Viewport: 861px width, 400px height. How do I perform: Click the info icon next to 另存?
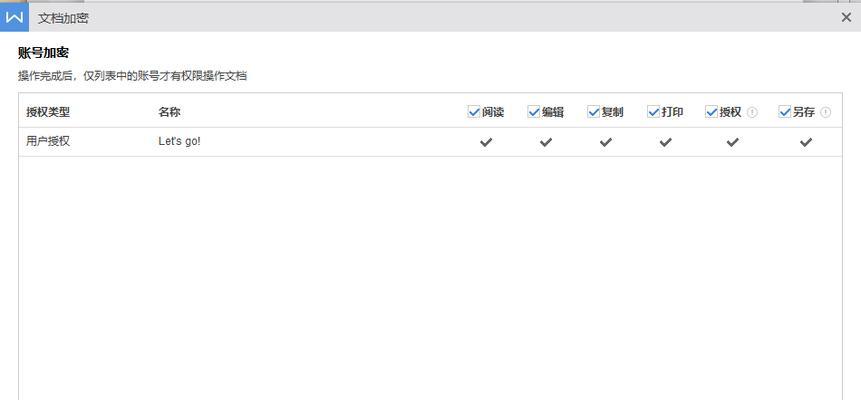point(825,112)
